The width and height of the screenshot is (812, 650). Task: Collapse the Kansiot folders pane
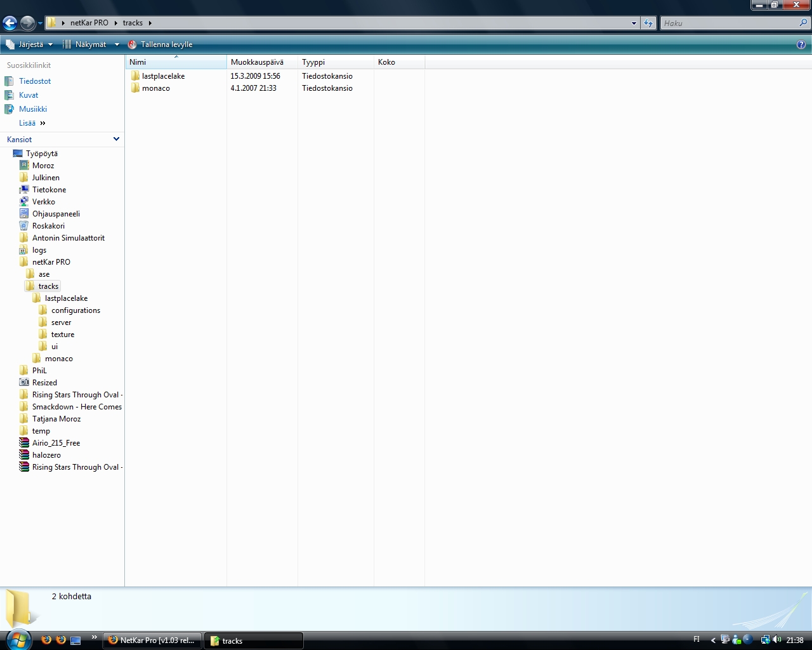tap(116, 139)
